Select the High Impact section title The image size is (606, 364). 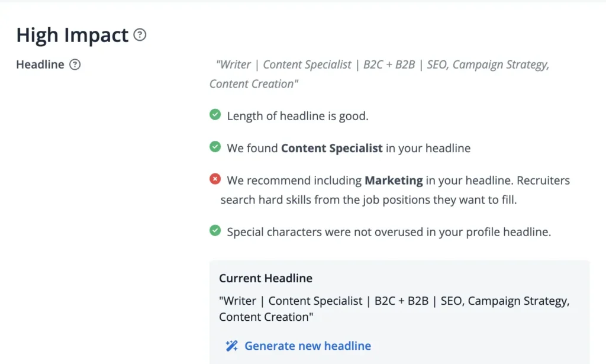pyautogui.click(x=72, y=36)
